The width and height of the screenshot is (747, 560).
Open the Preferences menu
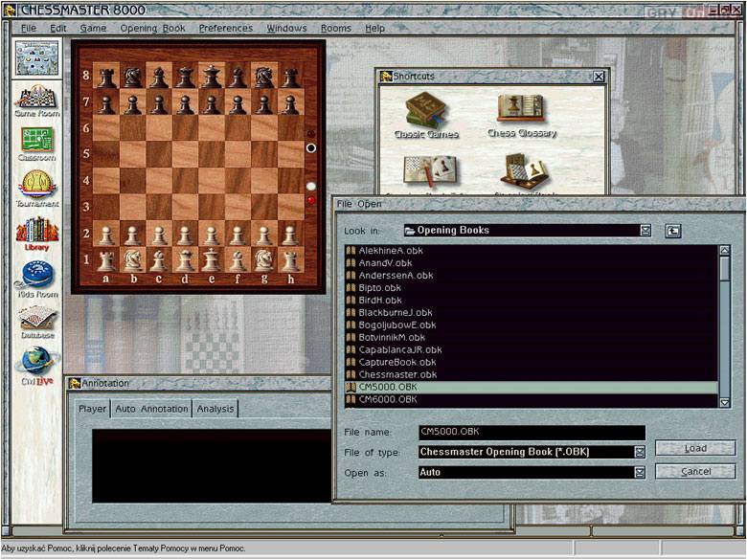pyautogui.click(x=226, y=28)
